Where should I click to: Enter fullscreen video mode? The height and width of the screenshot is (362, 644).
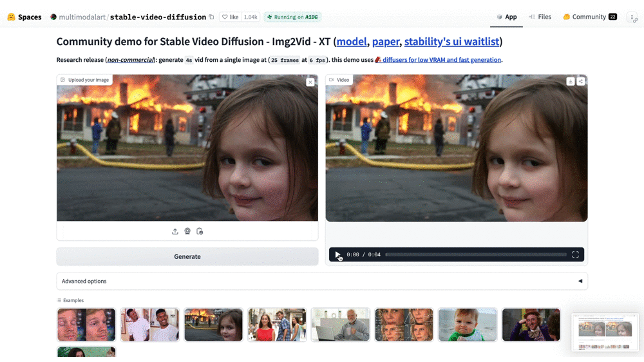575,255
